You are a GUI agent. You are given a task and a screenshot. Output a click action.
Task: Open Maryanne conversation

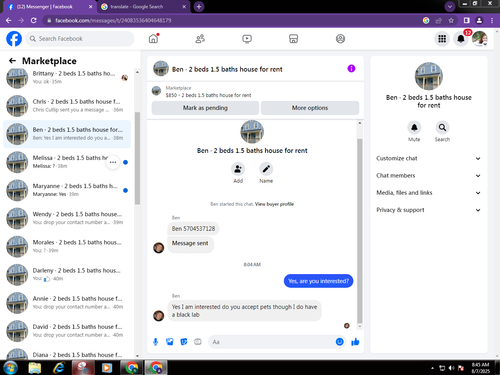pos(67,190)
